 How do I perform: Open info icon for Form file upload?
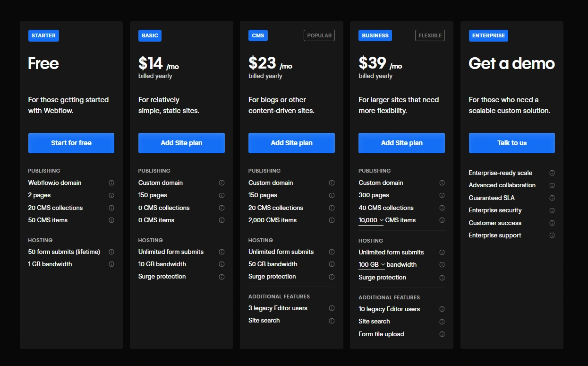[x=442, y=334]
